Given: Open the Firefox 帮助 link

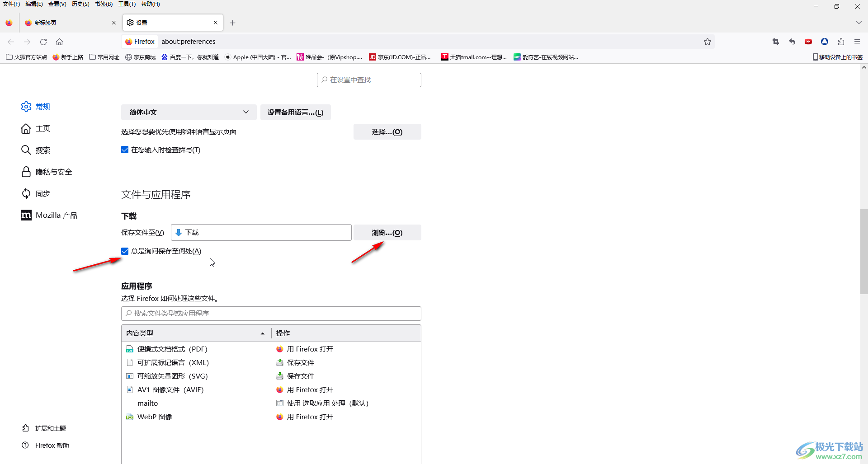Looking at the screenshot, I should [x=45, y=445].
